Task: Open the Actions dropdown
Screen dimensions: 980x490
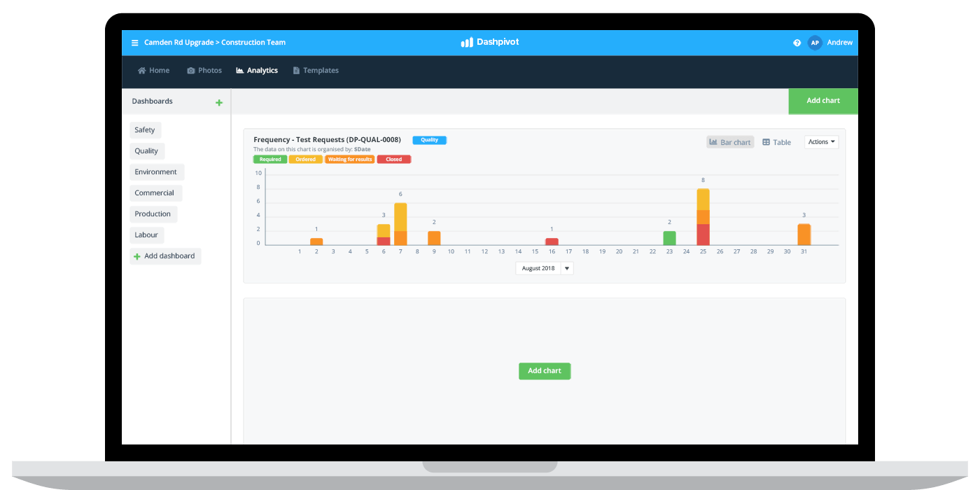Action: [x=821, y=142]
